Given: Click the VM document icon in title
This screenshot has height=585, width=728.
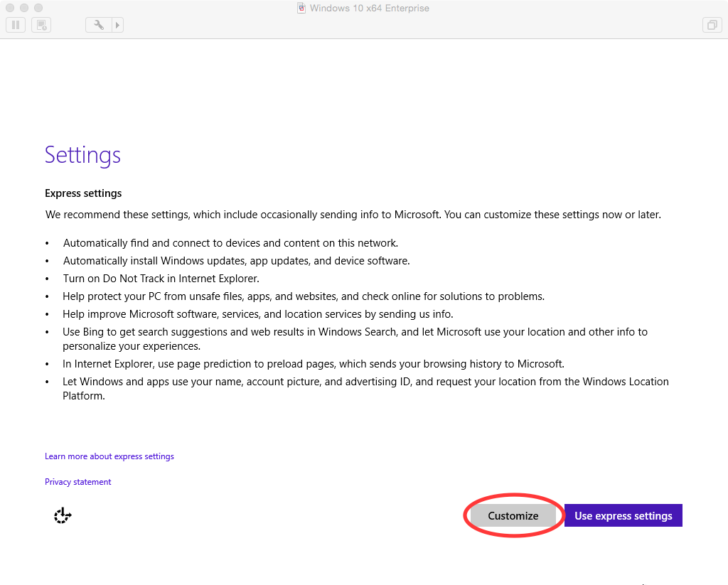Looking at the screenshot, I should coord(301,8).
